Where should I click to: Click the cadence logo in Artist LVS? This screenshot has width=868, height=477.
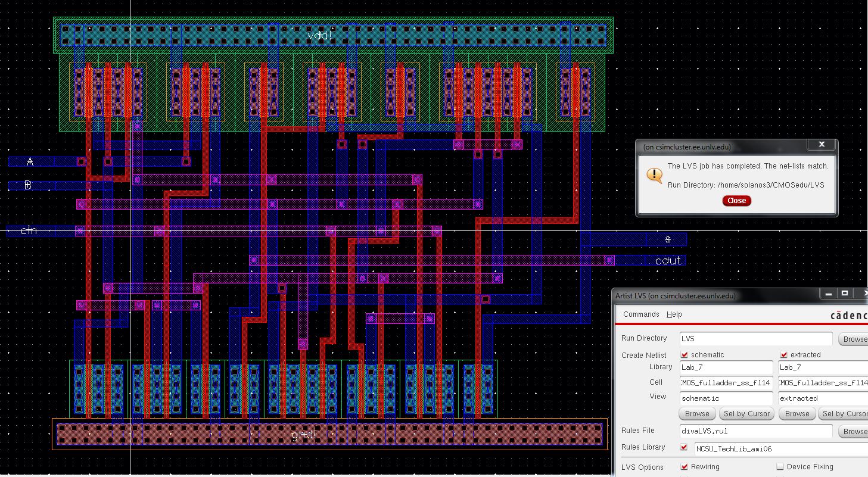click(849, 316)
